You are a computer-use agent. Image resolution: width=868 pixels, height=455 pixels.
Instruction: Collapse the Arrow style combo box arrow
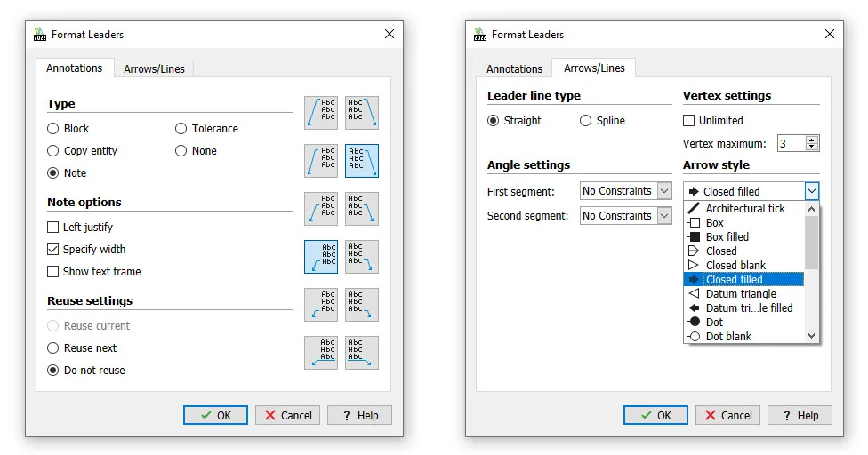tap(811, 191)
